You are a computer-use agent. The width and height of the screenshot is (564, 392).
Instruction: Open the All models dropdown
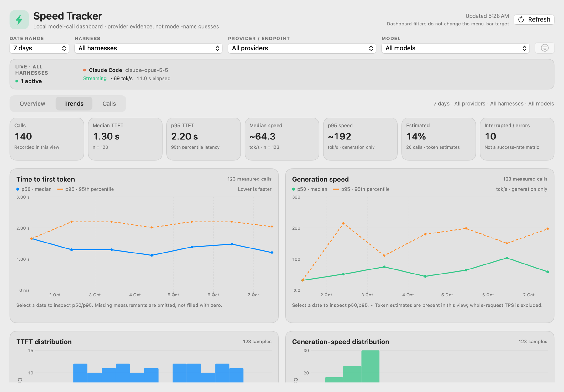(455, 48)
